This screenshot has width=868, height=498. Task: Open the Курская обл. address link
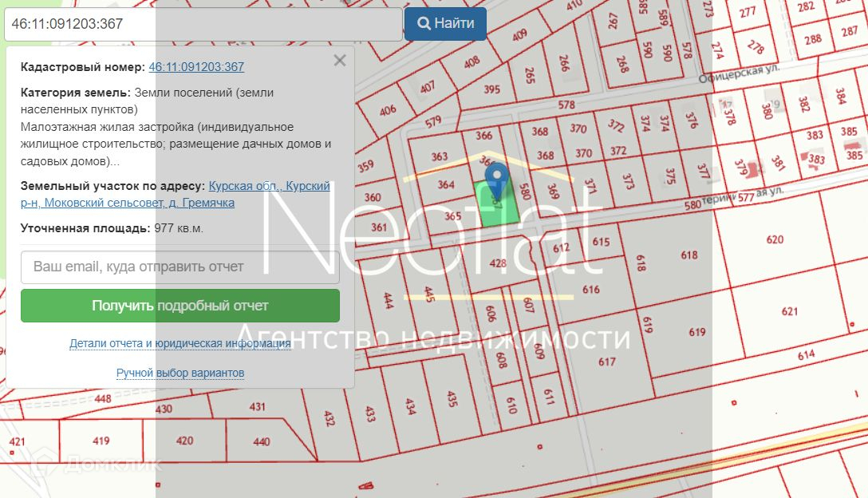coord(175,195)
